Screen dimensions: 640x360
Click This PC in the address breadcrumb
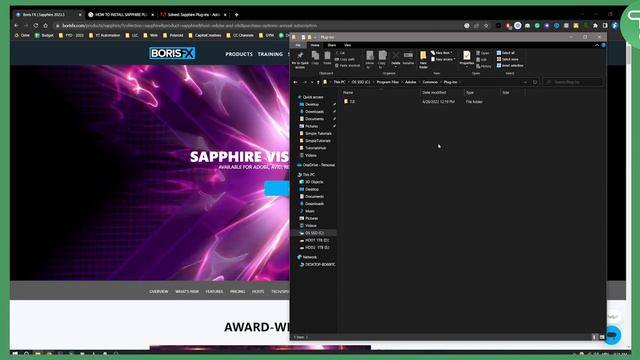[339, 82]
